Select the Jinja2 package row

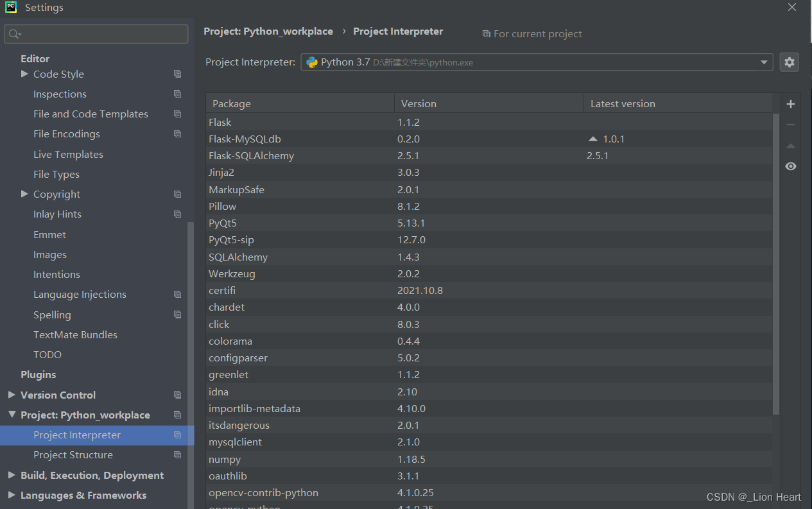pyautogui.click(x=489, y=172)
